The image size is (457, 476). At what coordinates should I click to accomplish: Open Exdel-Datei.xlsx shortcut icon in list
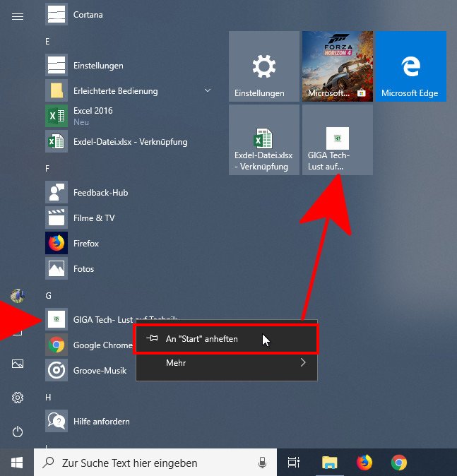click(x=57, y=141)
